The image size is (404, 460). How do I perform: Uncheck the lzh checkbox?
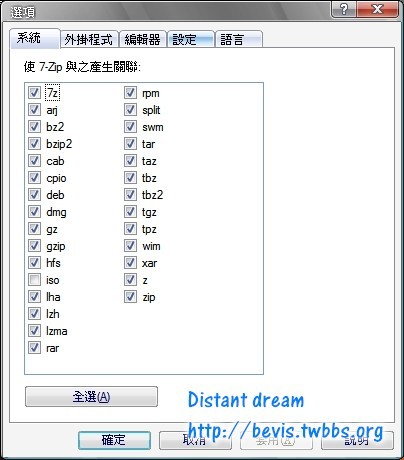(x=34, y=314)
